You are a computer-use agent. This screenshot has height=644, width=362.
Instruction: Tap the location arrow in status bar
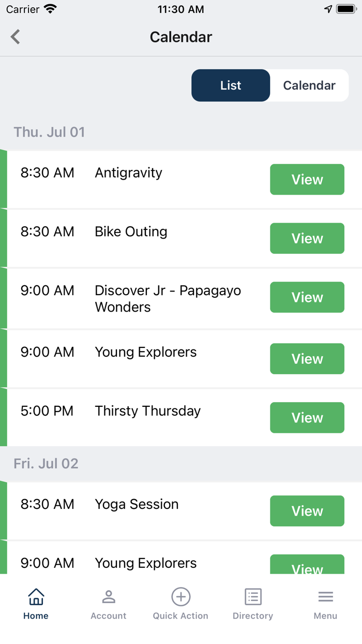(328, 9)
